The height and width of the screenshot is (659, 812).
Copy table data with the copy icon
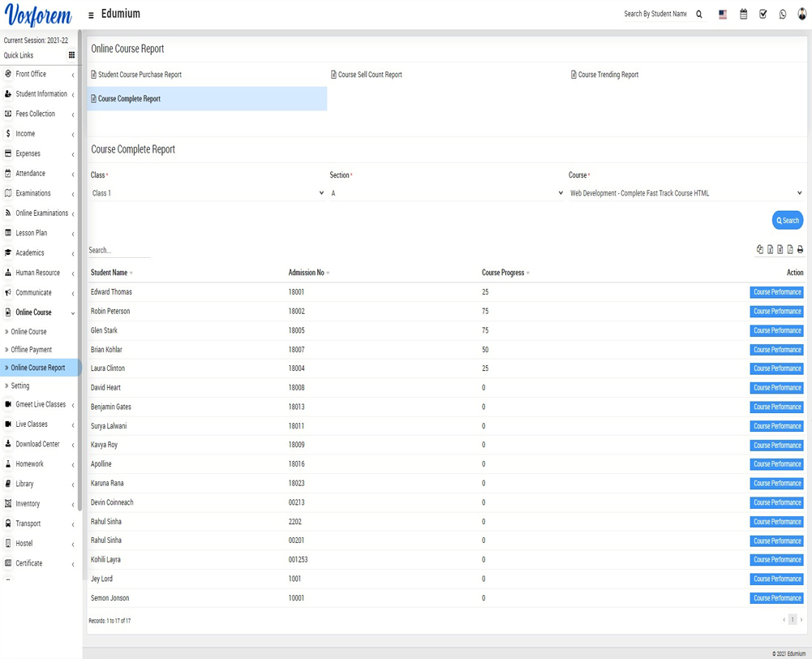[760, 250]
